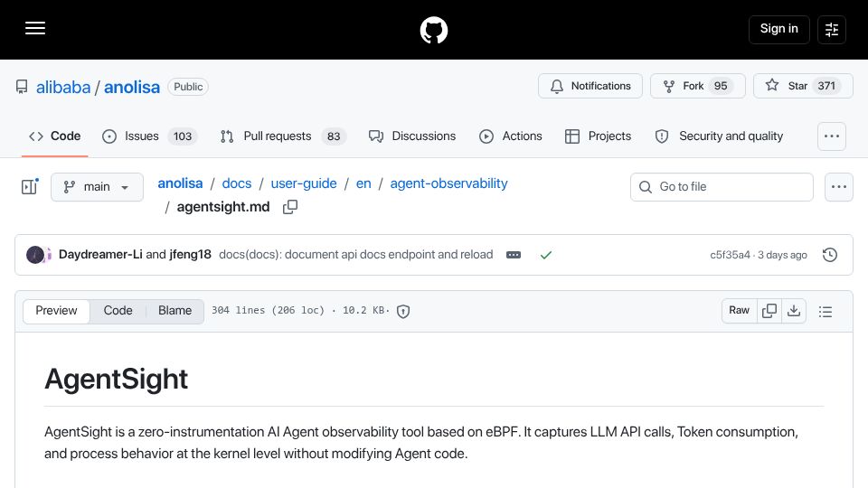Viewport: 868px width, 488px height.
Task: Open the Pull requests tab
Action: [283, 136]
